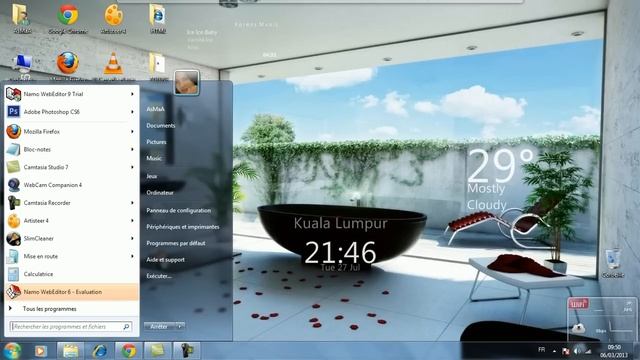Click the Show desktop strip at taskbar end
The width and height of the screenshot is (640, 360).
pos(637,351)
